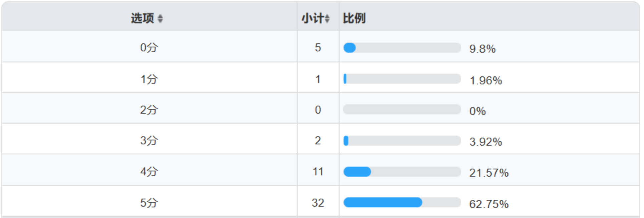Select the 0分 option row label
The image size is (644, 218).
tap(149, 48)
